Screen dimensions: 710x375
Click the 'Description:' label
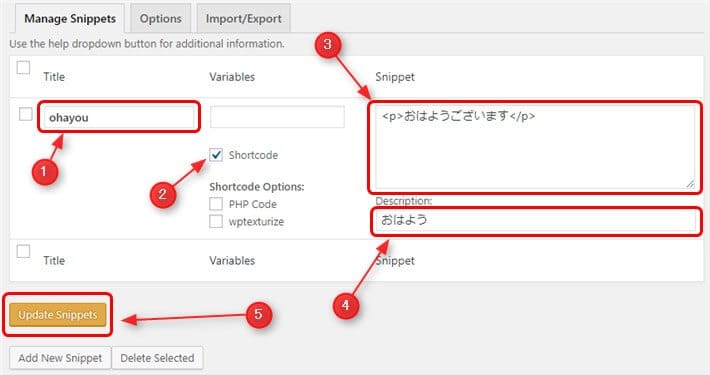point(403,201)
